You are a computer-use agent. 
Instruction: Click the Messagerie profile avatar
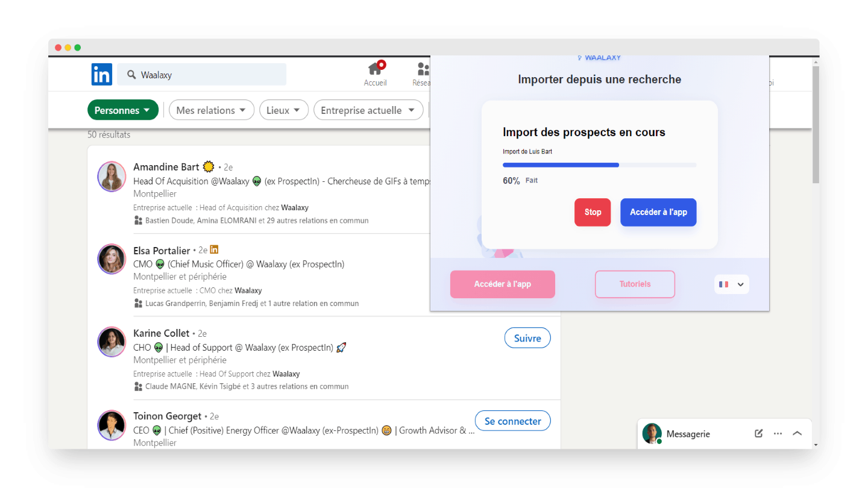(652, 433)
